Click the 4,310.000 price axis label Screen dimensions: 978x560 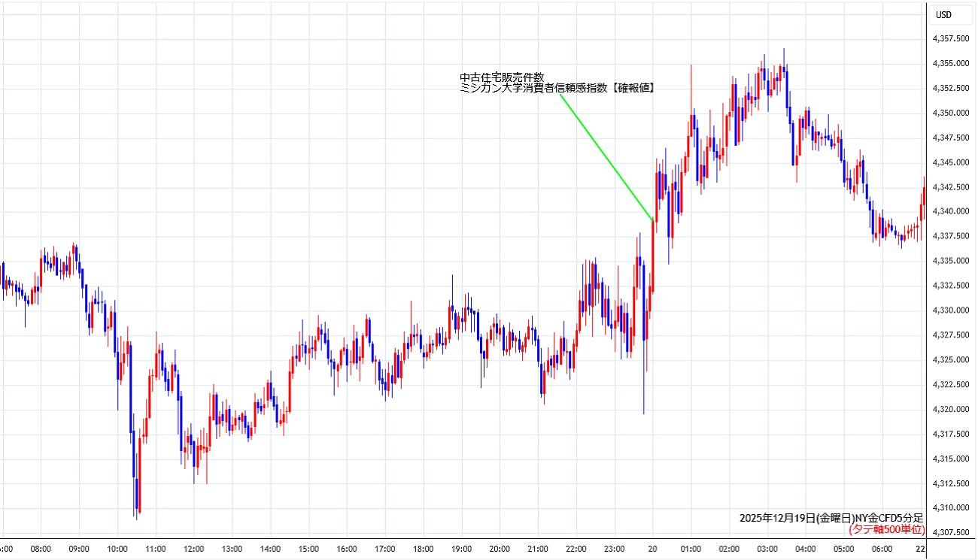click(x=950, y=508)
